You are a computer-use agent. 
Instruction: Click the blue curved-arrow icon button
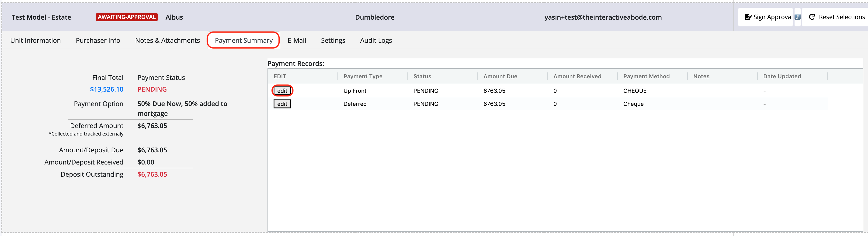pos(797,17)
